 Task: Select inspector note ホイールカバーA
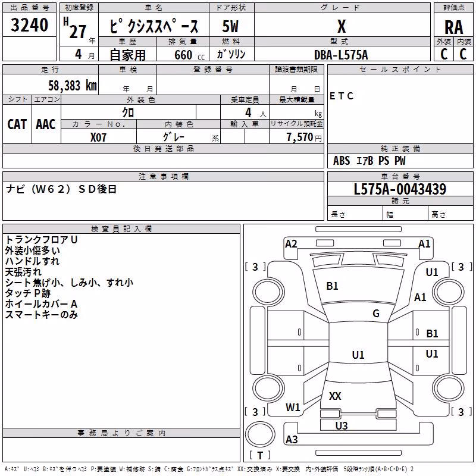(41, 304)
